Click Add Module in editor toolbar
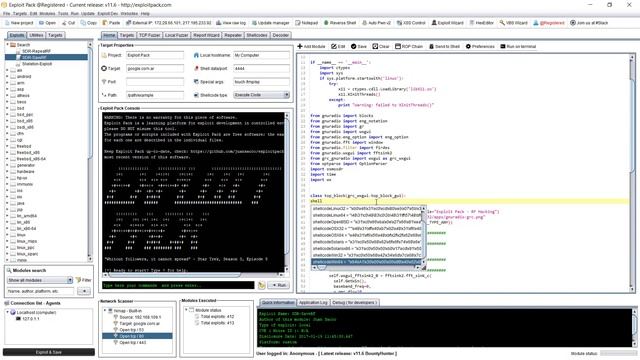The height and width of the screenshot is (360, 640). click(x=311, y=47)
